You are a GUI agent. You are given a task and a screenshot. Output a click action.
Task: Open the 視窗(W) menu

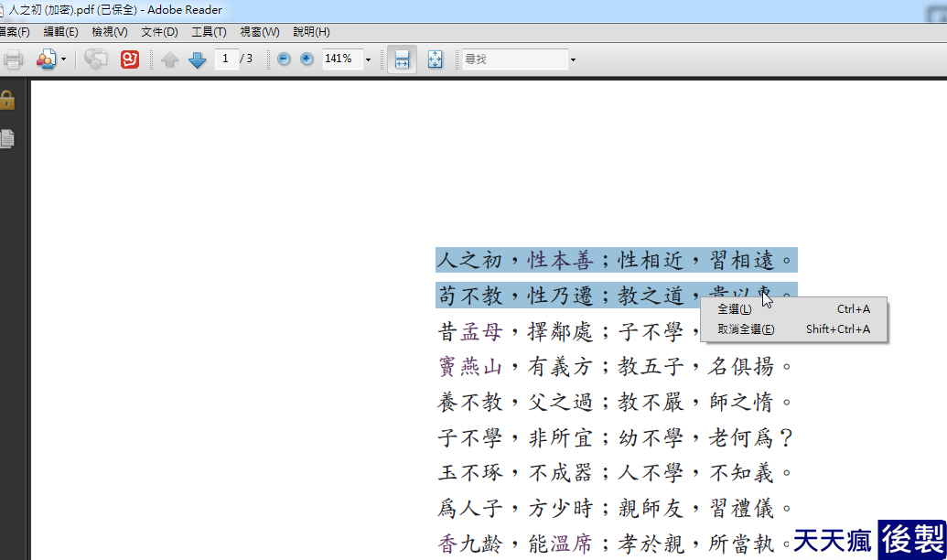pos(260,32)
